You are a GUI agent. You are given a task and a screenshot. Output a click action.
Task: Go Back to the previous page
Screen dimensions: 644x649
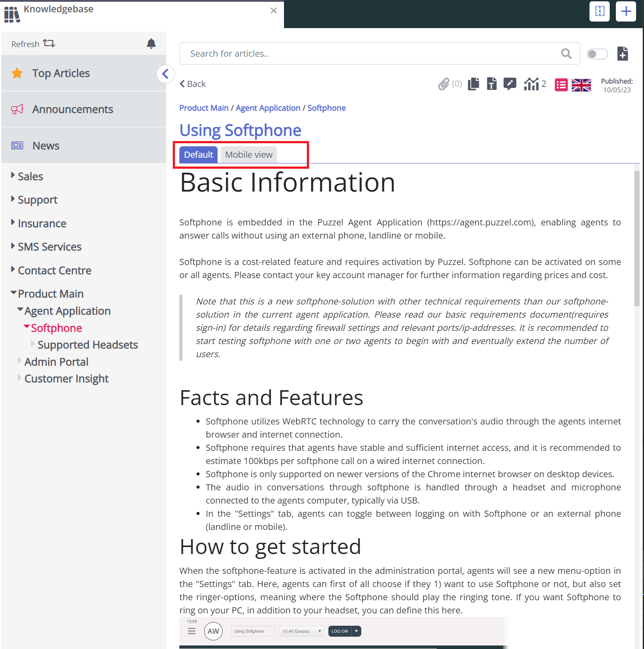point(193,84)
